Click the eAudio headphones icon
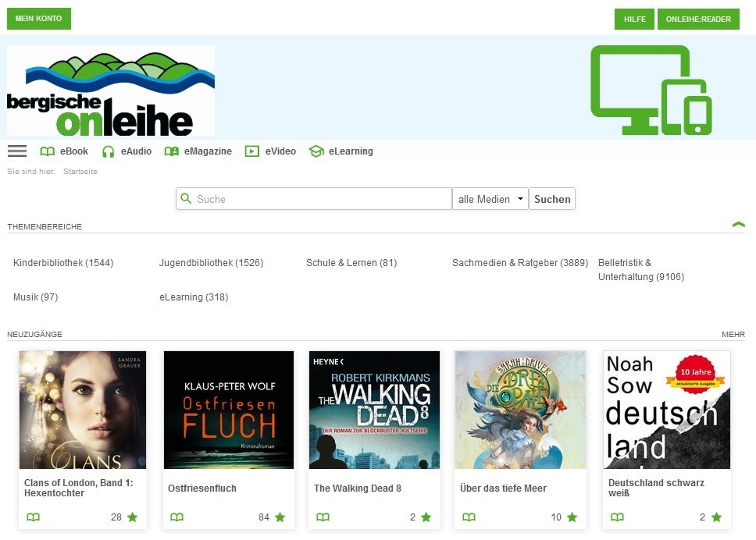The height and width of the screenshot is (540, 756). [108, 151]
